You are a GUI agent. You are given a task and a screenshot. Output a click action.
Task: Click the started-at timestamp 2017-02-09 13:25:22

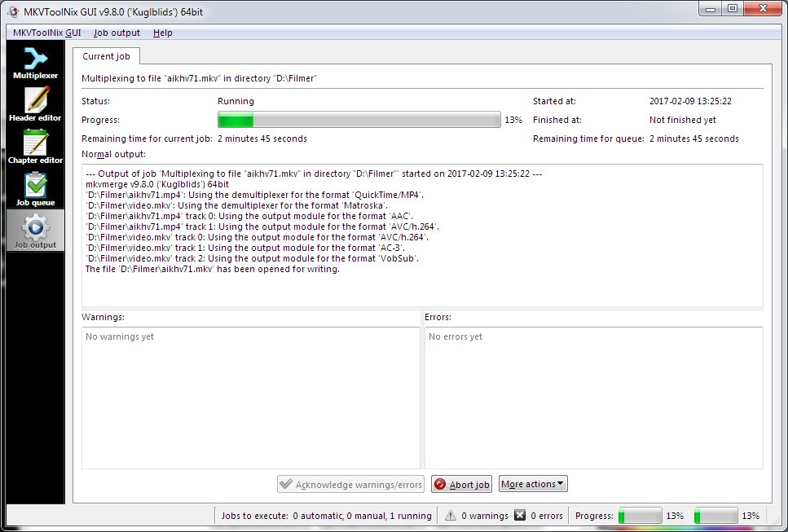pyautogui.click(x=690, y=101)
